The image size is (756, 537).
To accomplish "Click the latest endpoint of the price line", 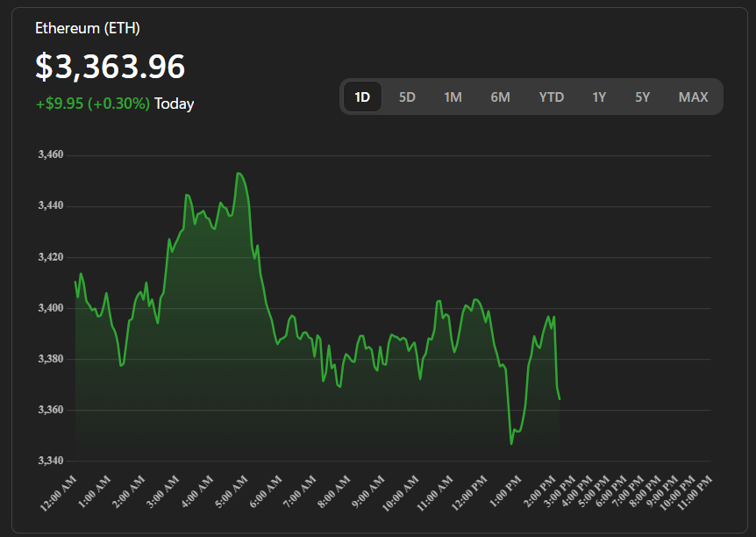I will coord(560,399).
